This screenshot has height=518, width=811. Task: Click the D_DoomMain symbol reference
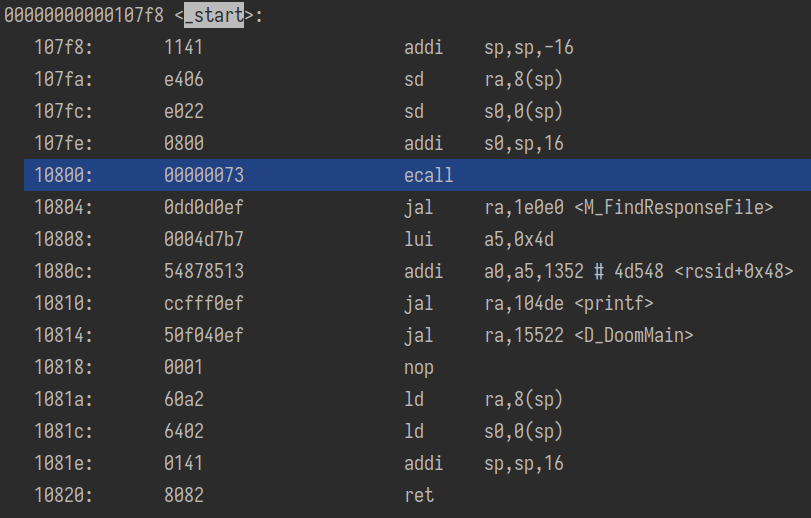(634, 336)
